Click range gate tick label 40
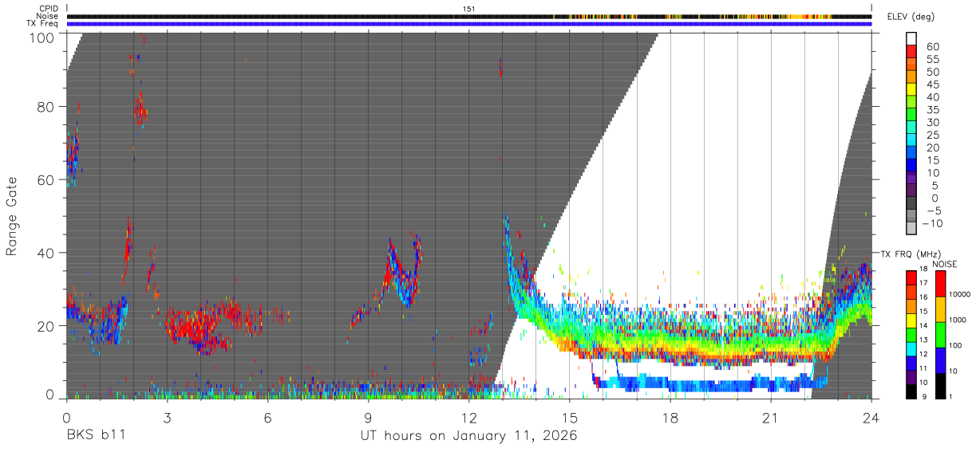The height and width of the screenshot is (452, 980). (x=47, y=253)
